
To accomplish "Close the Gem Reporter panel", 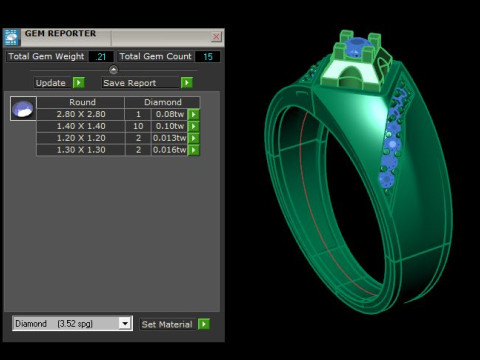I will pos(216,37).
